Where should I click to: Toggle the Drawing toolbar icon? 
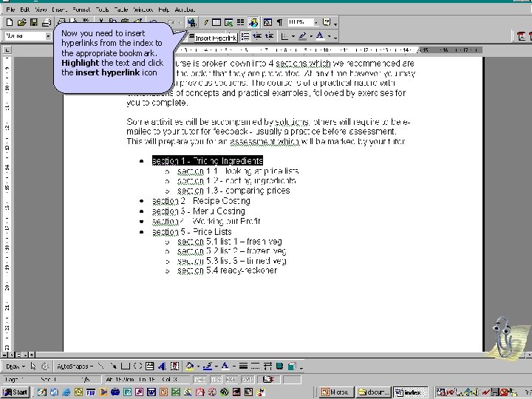coord(253,22)
